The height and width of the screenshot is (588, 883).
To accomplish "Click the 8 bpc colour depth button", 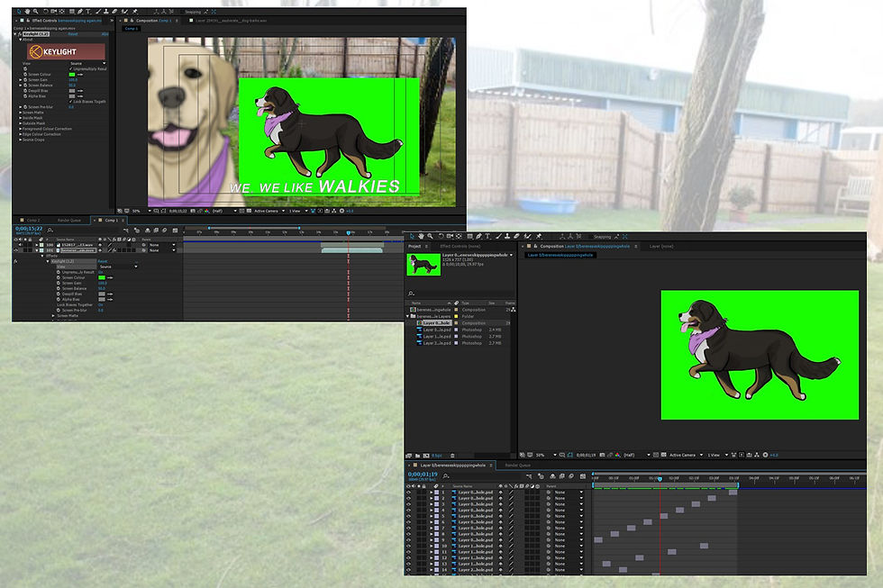I will click(436, 456).
